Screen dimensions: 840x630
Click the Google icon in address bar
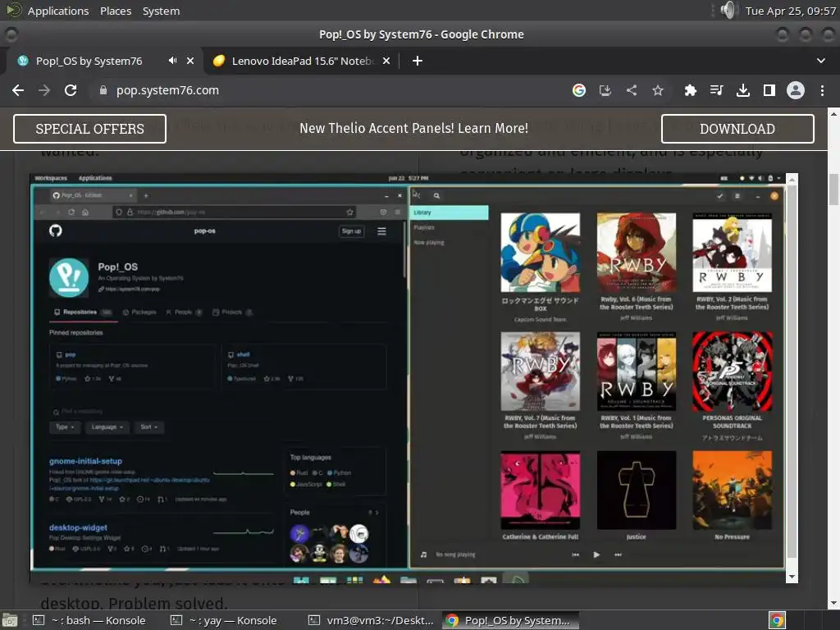[x=578, y=90]
